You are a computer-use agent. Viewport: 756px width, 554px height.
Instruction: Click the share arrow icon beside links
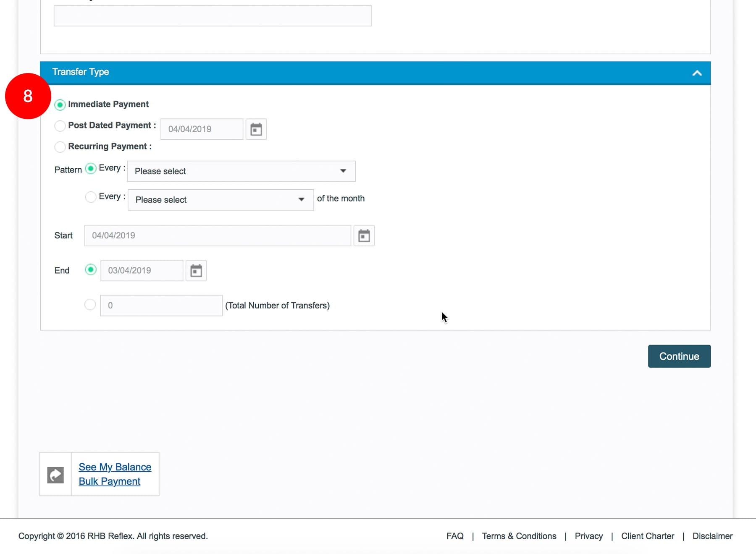pos(55,475)
